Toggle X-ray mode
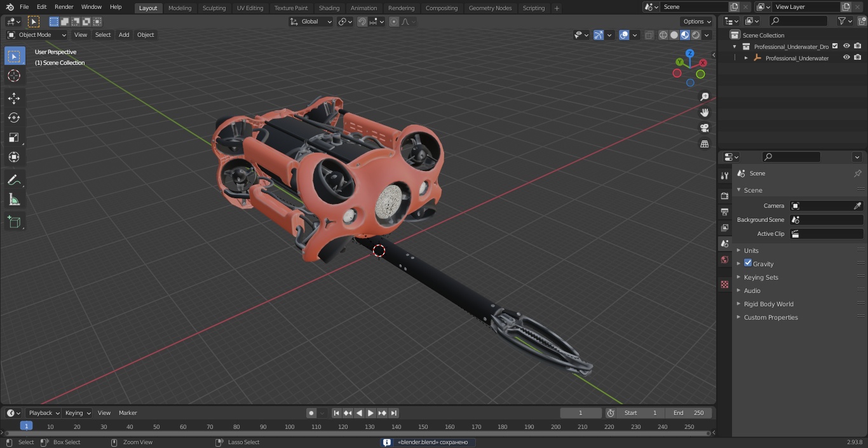This screenshot has height=448, width=868. pos(649,35)
